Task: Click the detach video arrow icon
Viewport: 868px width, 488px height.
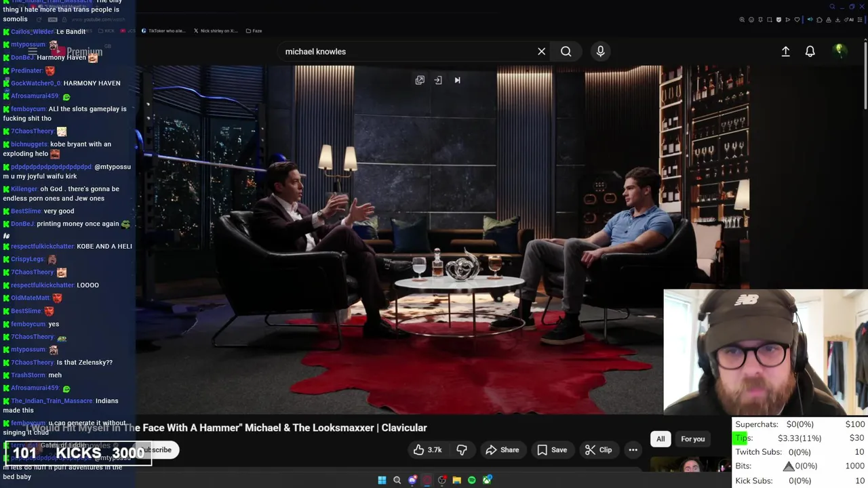Action: 438,80
